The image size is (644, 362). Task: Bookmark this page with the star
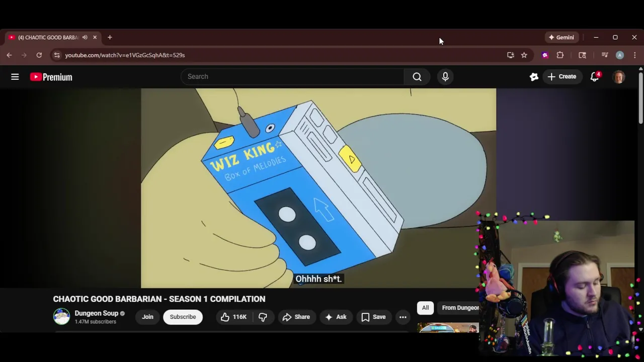click(x=524, y=55)
